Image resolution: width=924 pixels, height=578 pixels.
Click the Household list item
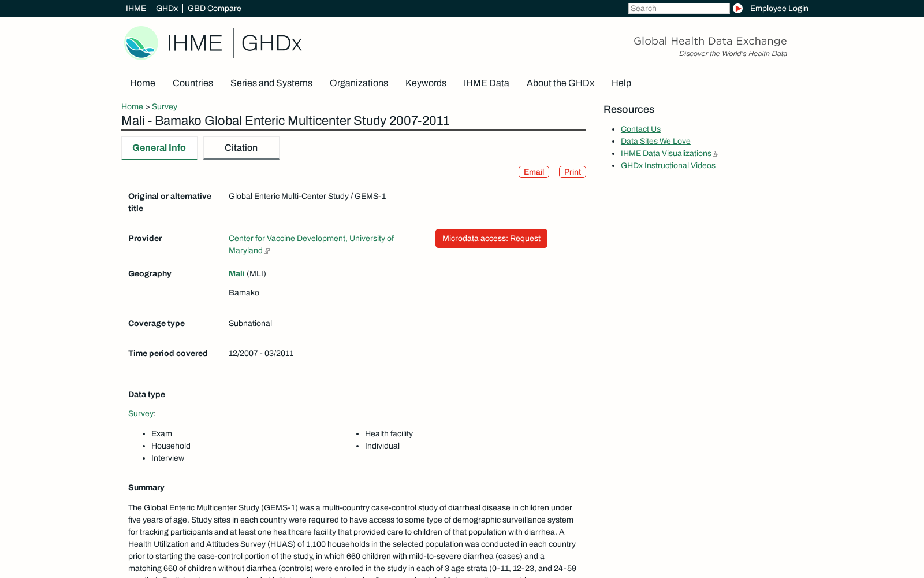point(171,446)
